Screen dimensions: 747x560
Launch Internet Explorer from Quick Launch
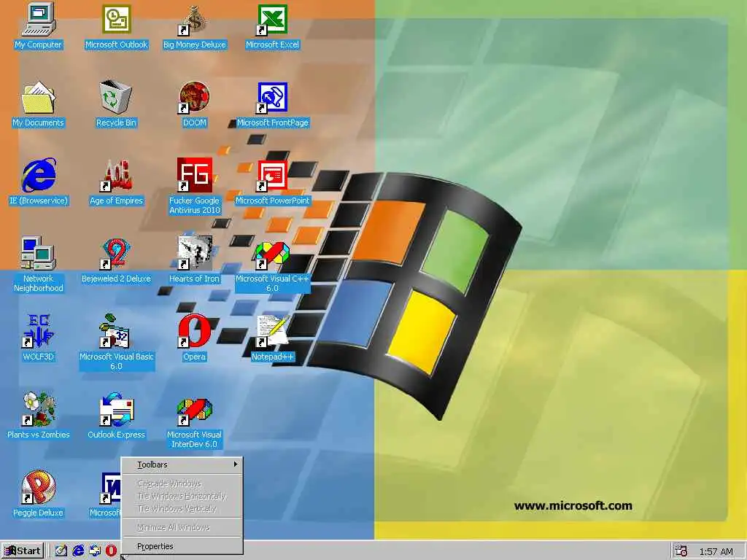coord(78,551)
